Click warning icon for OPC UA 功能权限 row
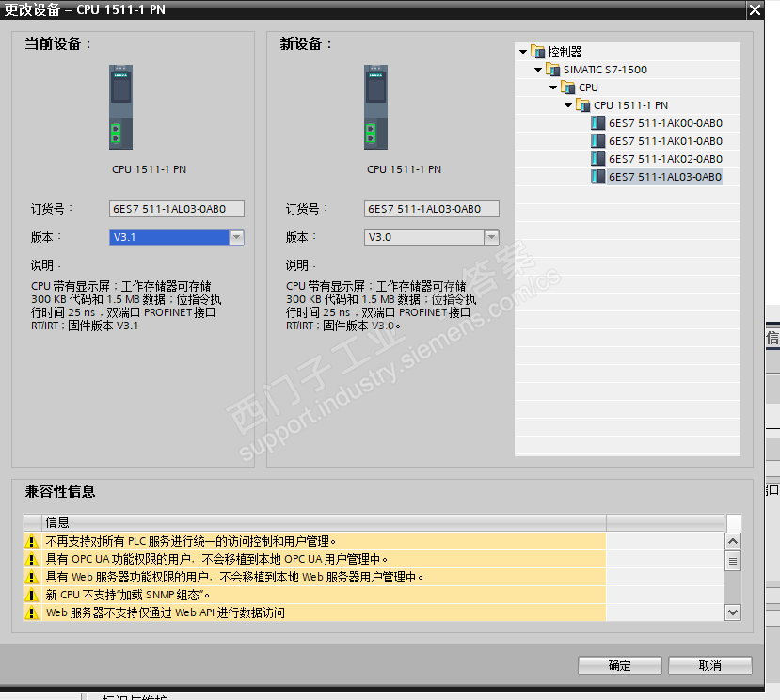The width and height of the screenshot is (780, 700). point(32,559)
